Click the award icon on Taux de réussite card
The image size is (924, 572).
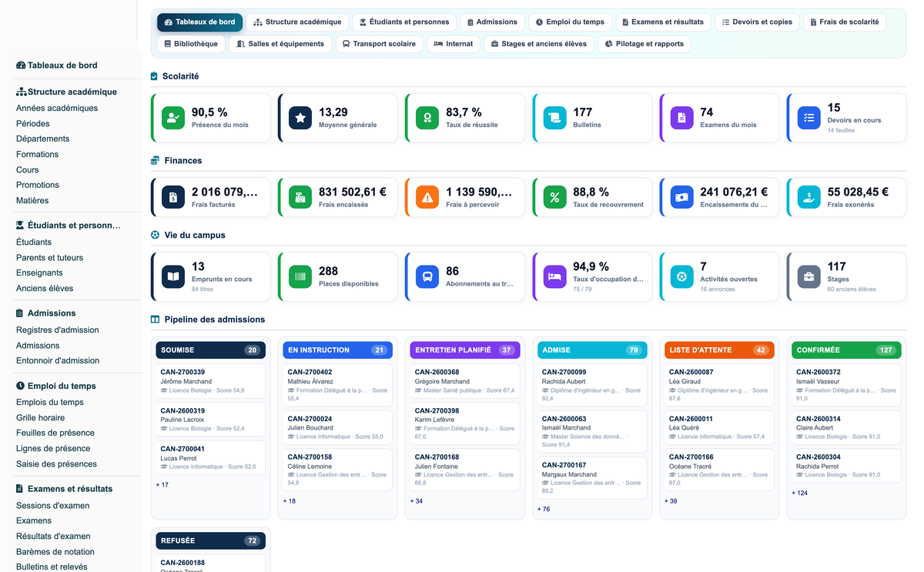click(427, 118)
